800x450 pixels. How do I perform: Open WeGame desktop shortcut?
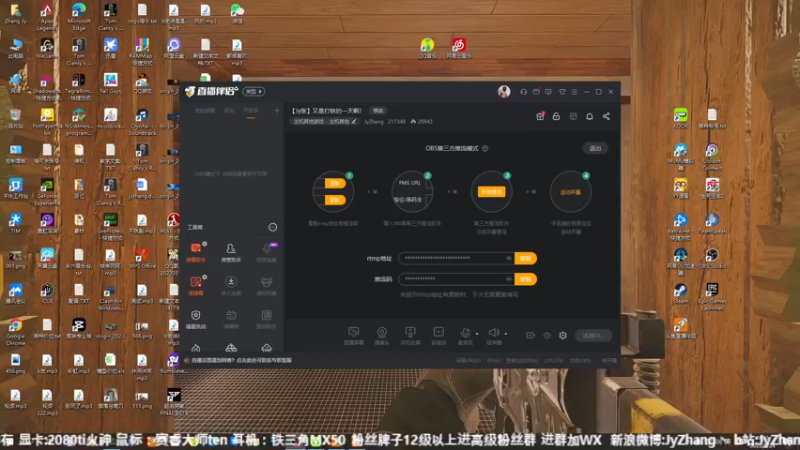[46, 49]
